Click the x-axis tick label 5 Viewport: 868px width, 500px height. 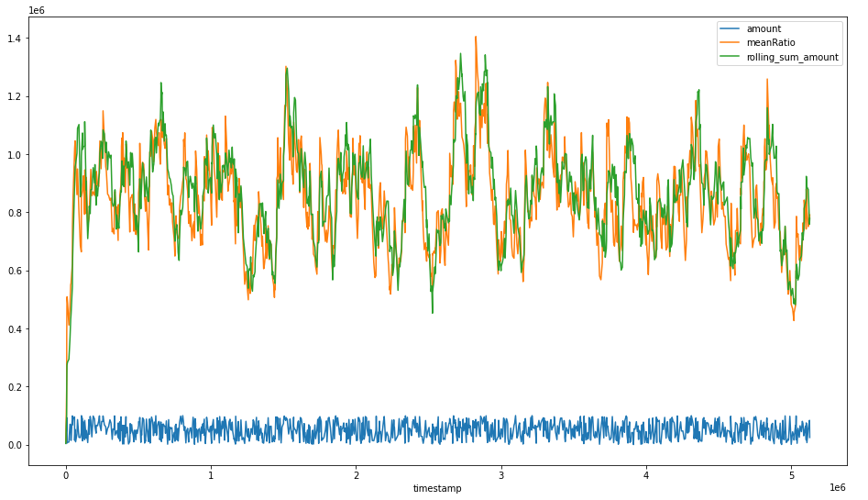pyautogui.click(x=792, y=475)
